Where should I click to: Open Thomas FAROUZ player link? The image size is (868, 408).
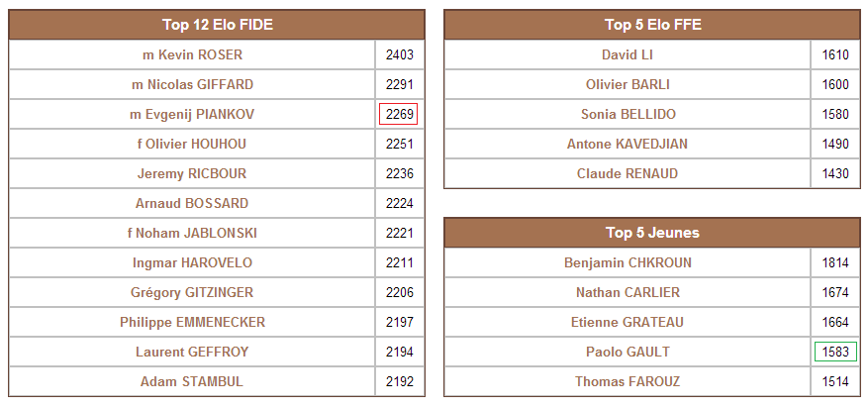pyautogui.click(x=627, y=382)
